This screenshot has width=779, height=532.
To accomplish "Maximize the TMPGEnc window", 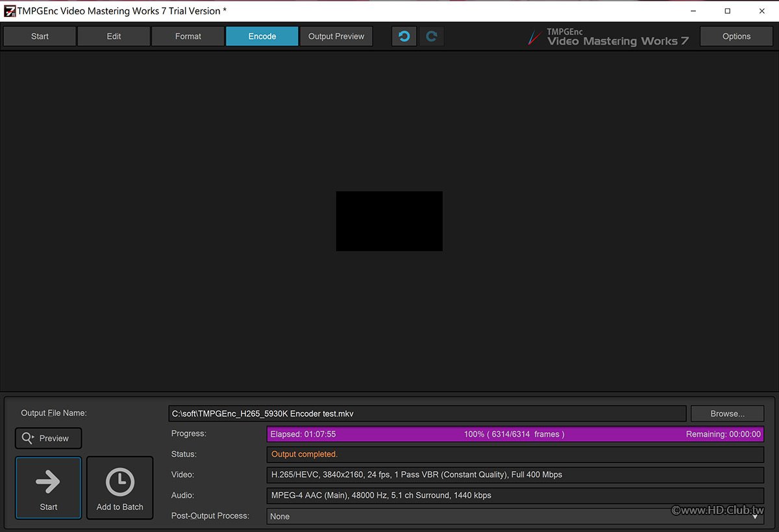I will [728, 11].
